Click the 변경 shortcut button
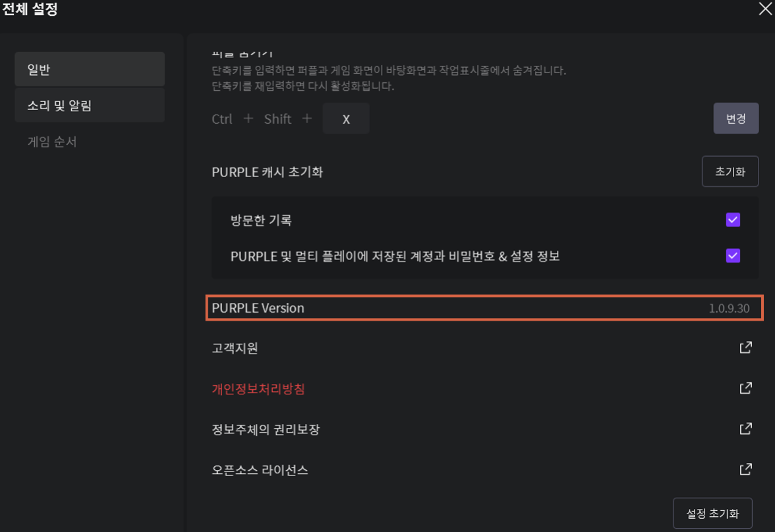 pyautogui.click(x=735, y=119)
